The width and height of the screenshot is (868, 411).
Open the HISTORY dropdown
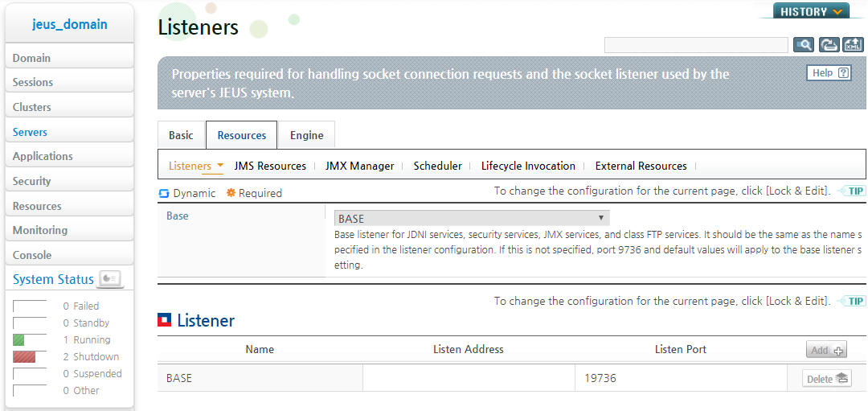pyautogui.click(x=811, y=11)
